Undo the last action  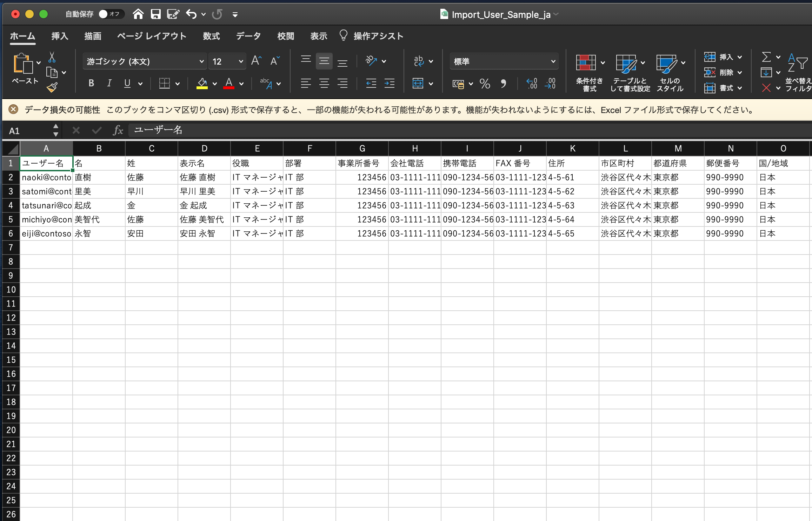(191, 14)
